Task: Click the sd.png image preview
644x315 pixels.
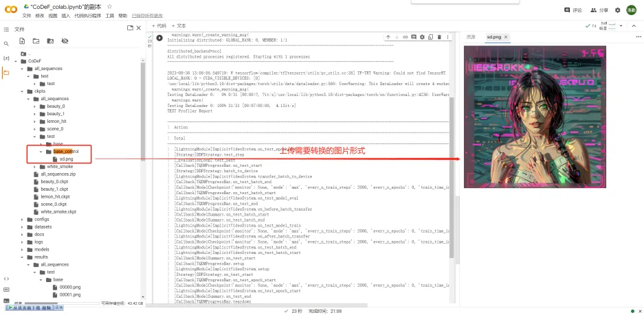Action: [x=535, y=117]
